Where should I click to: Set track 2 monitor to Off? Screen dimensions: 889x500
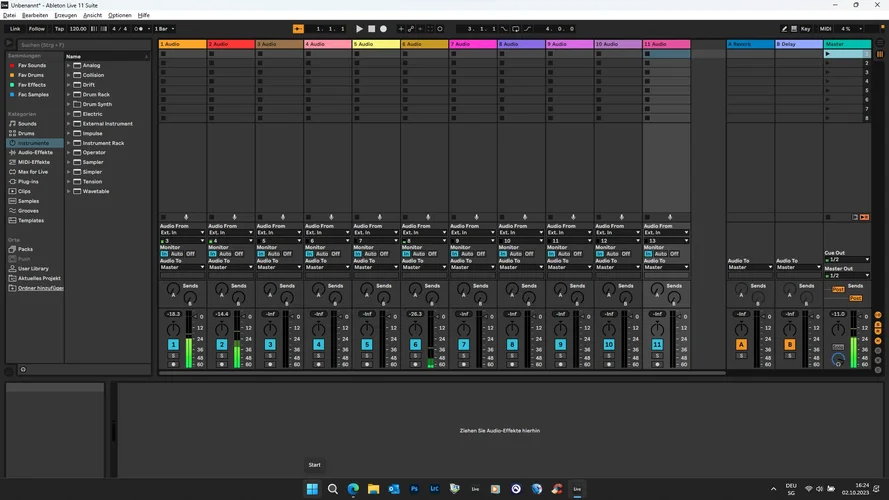tap(239, 254)
